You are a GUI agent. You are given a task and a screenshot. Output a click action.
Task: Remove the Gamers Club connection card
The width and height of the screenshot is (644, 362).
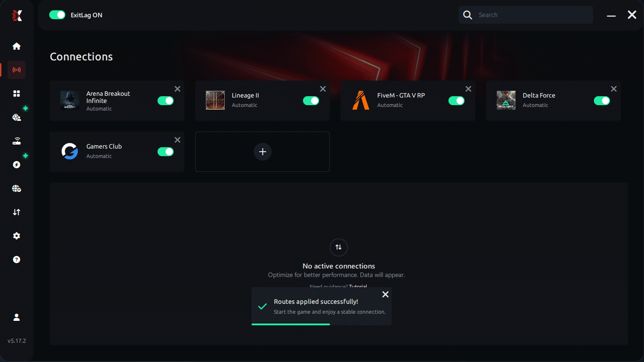point(178,140)
